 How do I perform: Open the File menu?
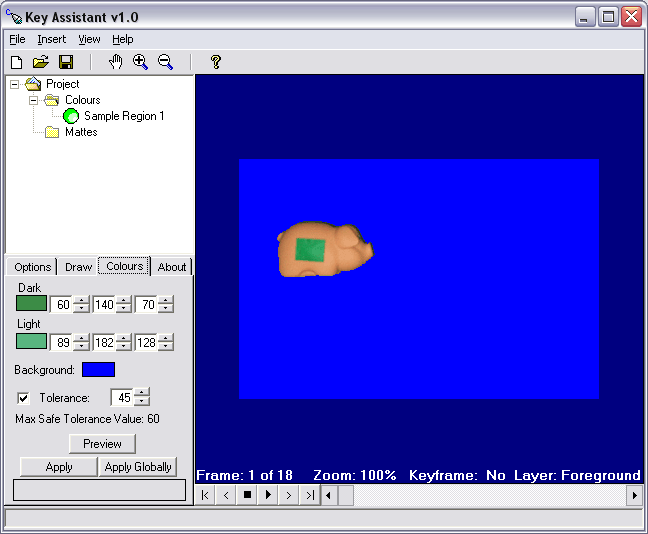click(x=17, y=39)
